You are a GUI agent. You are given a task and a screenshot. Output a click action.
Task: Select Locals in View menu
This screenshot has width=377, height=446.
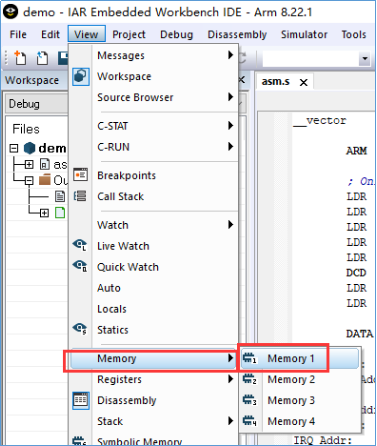tap(112, 309)
